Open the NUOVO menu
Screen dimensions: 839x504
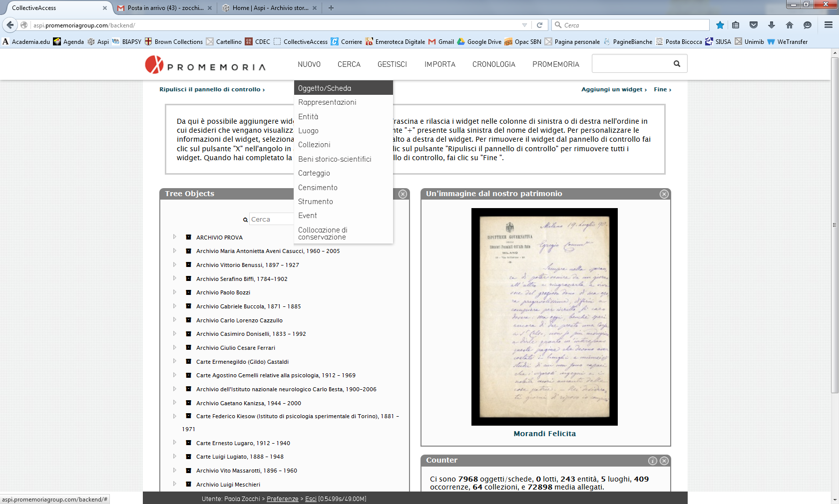(309, 64)
